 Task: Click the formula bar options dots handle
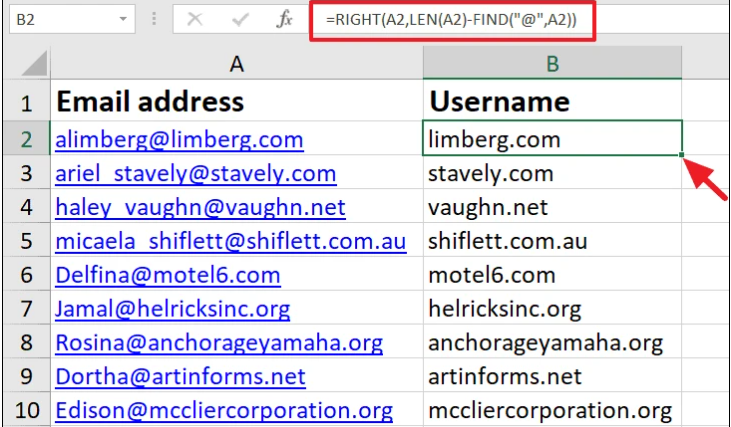(154, 19)
